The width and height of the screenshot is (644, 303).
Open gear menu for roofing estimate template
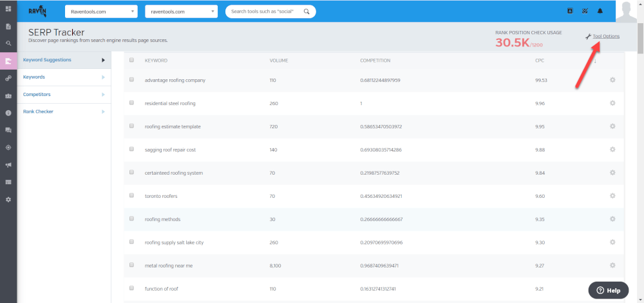612,126
